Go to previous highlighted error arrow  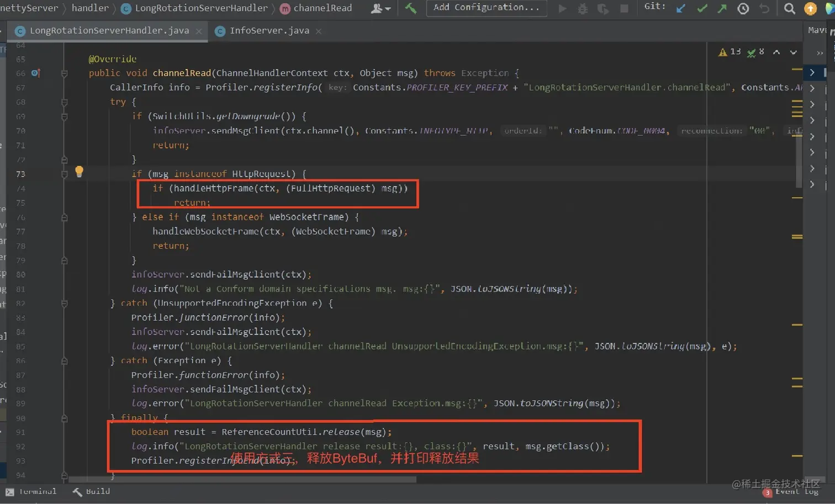(776, 52)
